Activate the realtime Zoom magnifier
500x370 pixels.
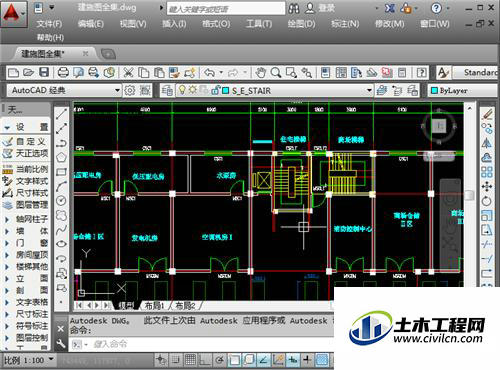pos(276,72)
